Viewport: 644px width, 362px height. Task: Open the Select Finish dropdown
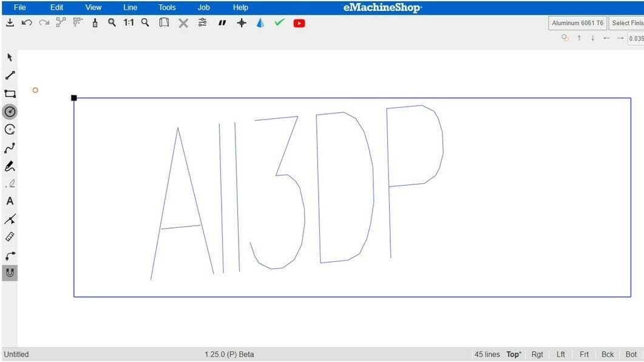pyautogui.click(x=626, y=23)
